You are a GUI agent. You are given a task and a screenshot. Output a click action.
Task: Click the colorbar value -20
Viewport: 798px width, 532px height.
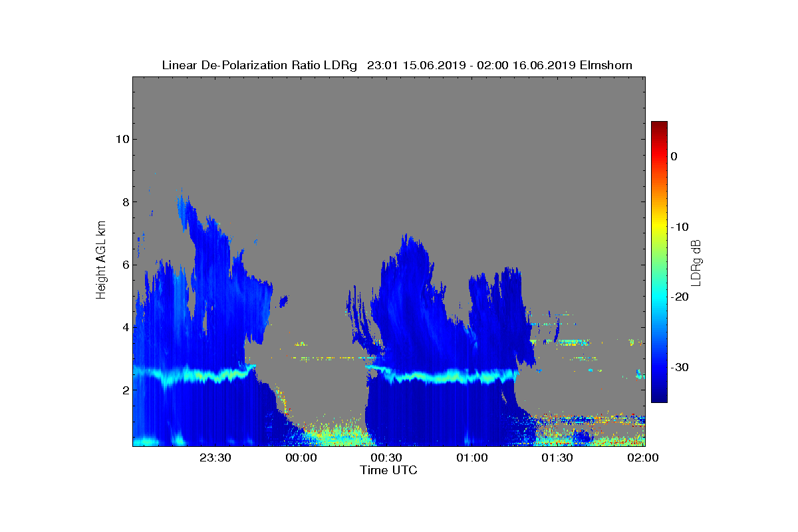(x=679, y=297)
